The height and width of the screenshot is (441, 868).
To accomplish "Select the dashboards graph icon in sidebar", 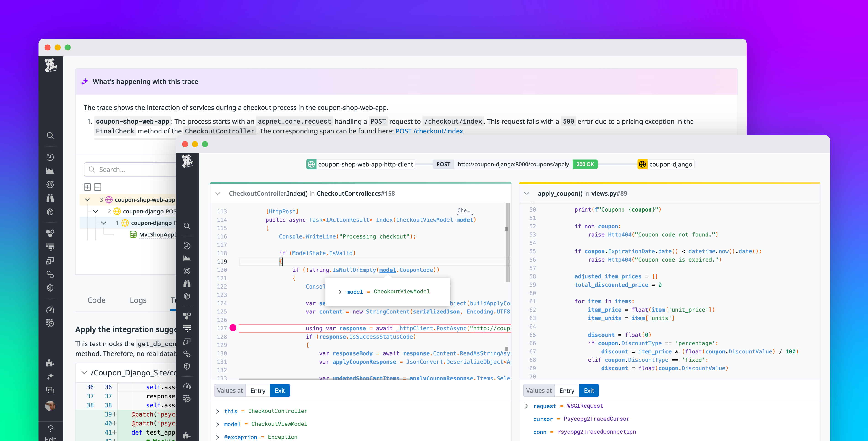I will point(50,171).
